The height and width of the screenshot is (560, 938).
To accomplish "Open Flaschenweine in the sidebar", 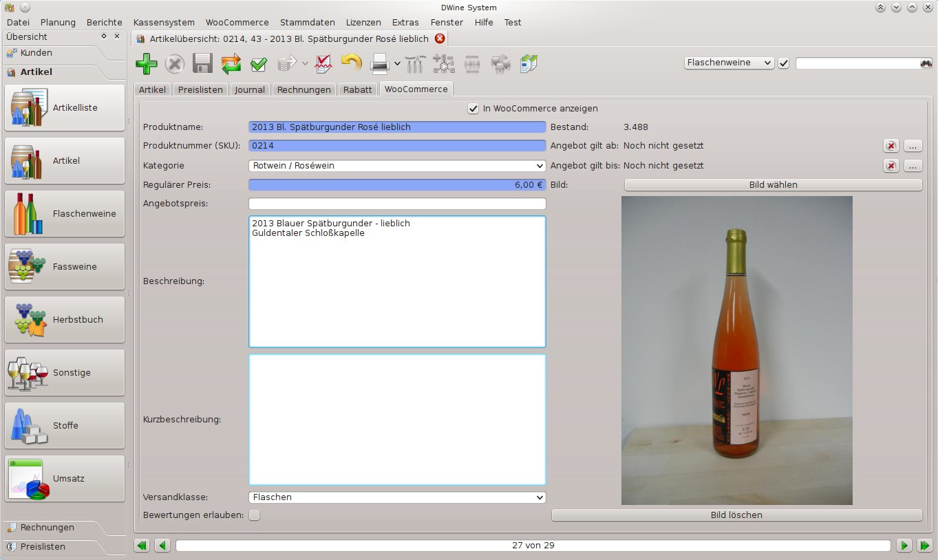I will [65, 214].
